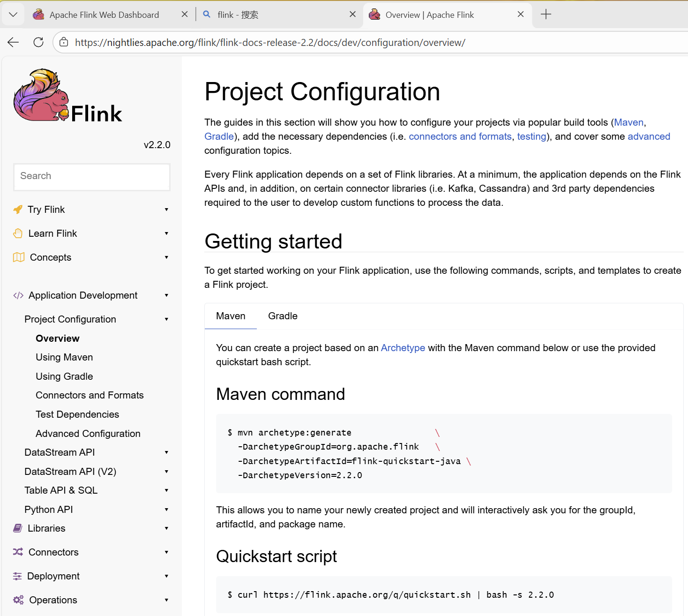
Task: Open Using Gradle in the sidebar
Action: tap(64, 376)
